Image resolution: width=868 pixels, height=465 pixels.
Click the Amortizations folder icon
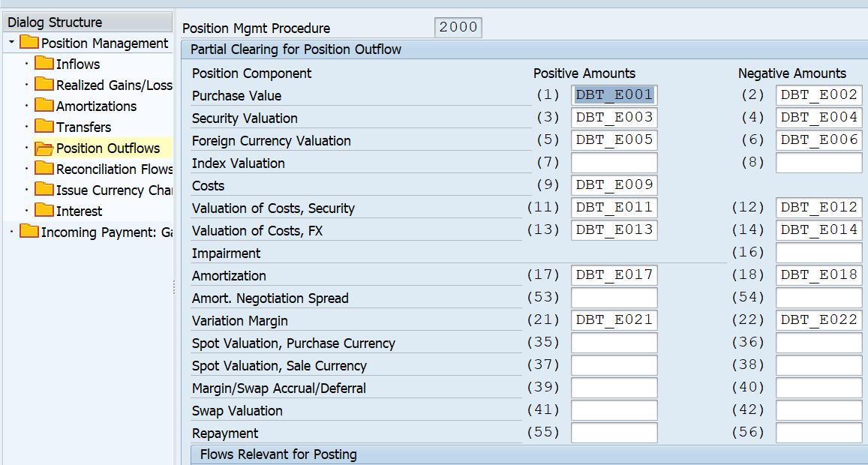(x=44, y=106)
